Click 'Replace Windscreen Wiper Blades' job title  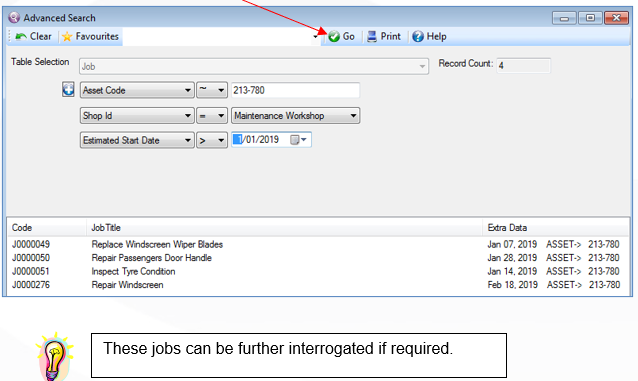[157, 244]
